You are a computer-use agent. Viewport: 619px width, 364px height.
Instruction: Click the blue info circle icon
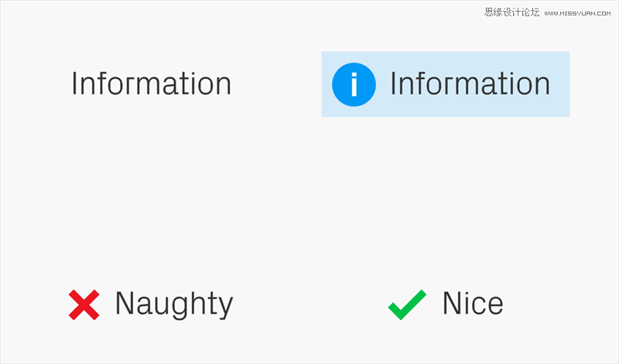354,84
